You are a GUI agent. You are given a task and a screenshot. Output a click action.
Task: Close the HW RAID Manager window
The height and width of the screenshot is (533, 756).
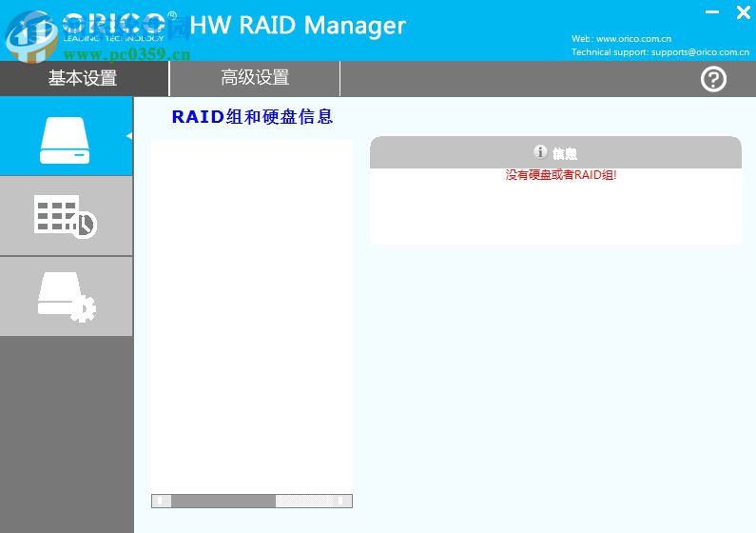(743, 12)
